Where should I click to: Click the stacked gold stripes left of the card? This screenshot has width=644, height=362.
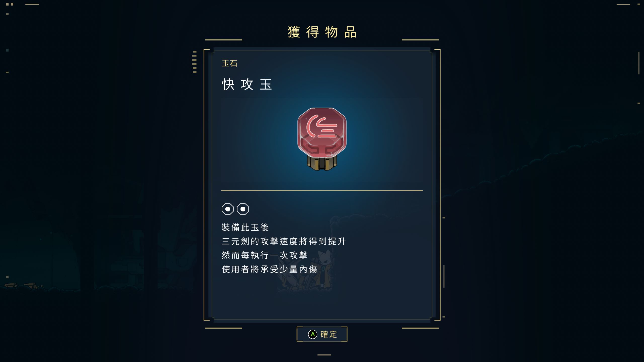[x=194, y=62]
